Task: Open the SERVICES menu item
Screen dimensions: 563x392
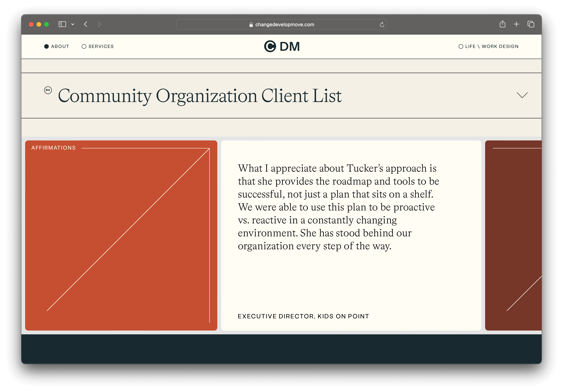Action: [x=101, y=47]
